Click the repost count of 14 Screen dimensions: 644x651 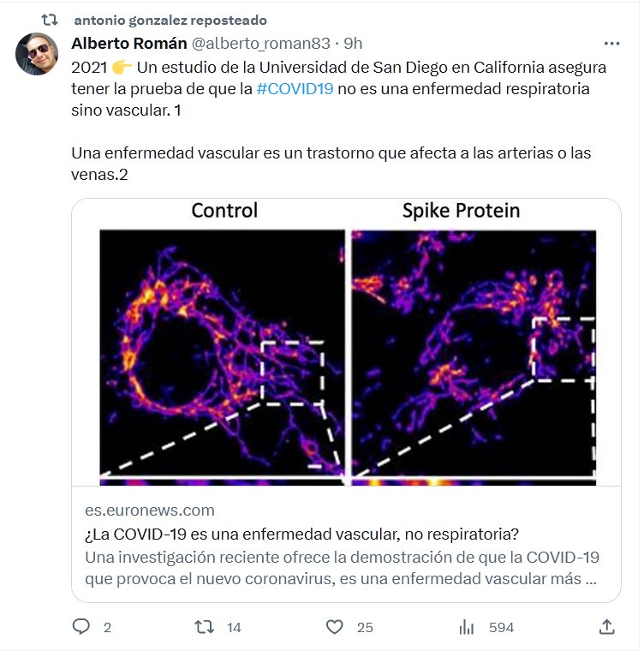tap(234, 628)
